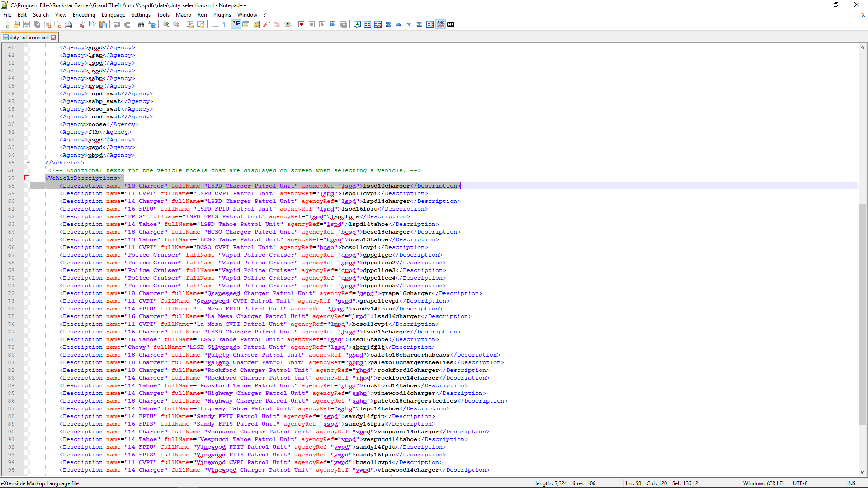Click the Print icon in toolbar
The image size is (868, 488).
pos(68,24)
